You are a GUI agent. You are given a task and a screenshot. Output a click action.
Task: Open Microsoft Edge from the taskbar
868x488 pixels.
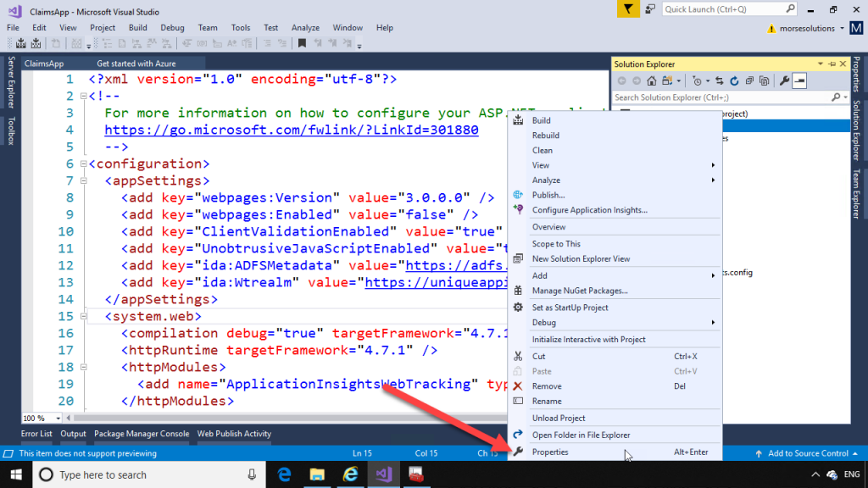[285, 474]
